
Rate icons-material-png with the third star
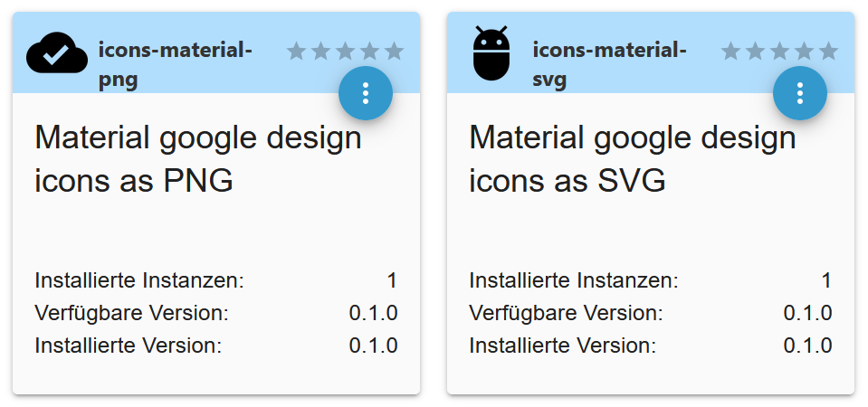[345, 52]
